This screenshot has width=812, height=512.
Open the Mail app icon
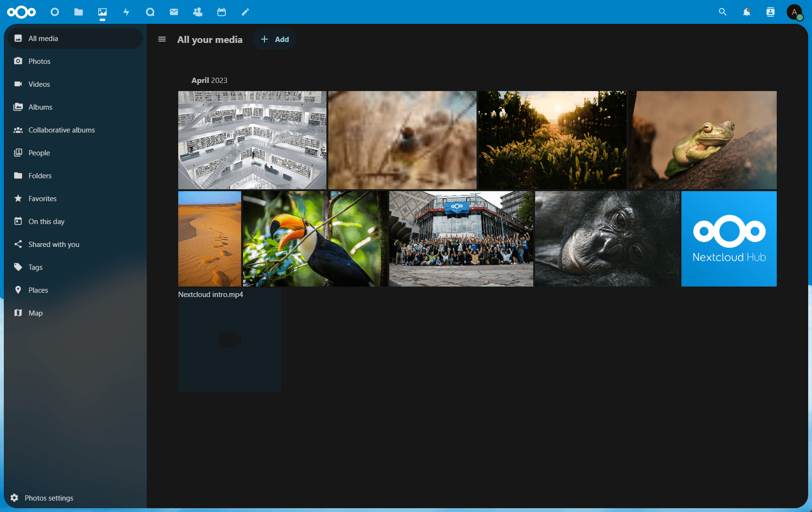point(174,12)
